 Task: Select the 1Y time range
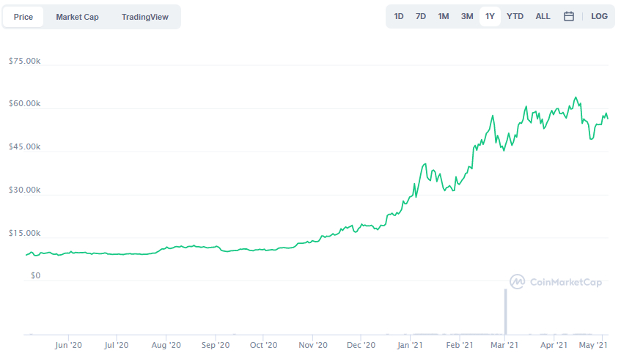pos(490,16)
